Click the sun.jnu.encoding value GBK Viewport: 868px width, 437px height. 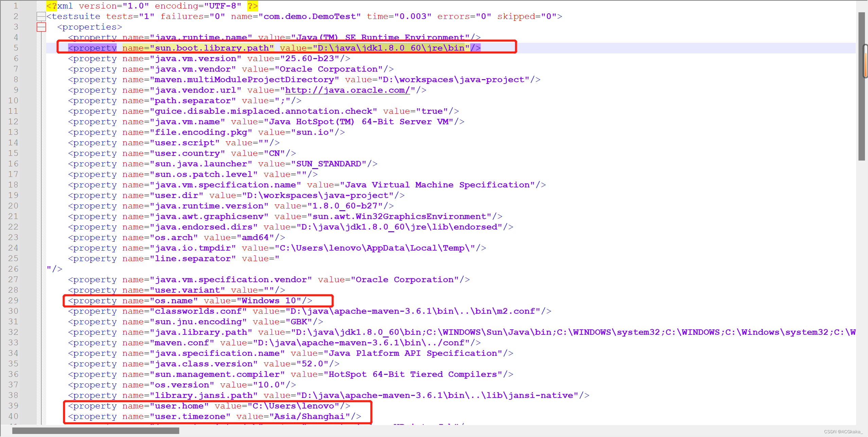299,322
